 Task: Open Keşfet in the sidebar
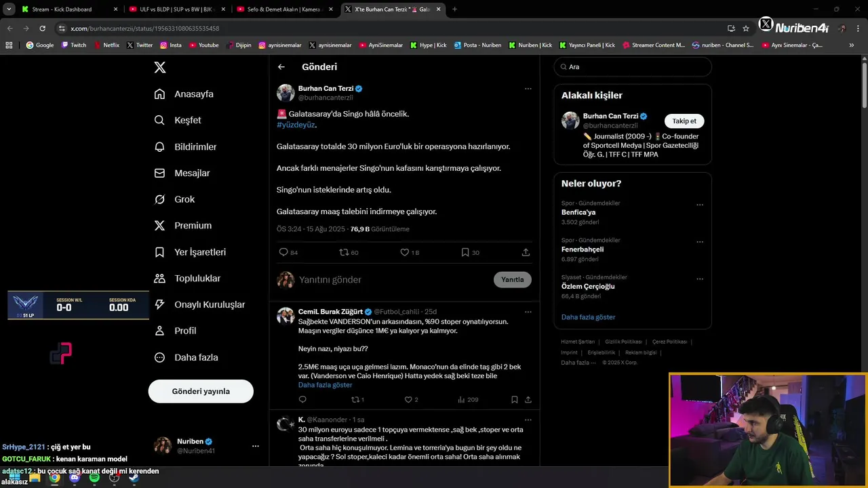click(x=178, y=120)
